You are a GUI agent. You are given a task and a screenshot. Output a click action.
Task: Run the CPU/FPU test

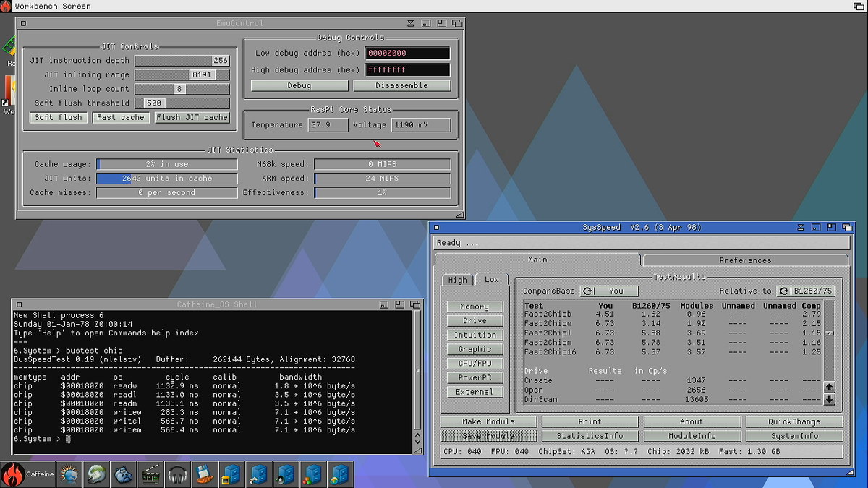tap(475, 363)
